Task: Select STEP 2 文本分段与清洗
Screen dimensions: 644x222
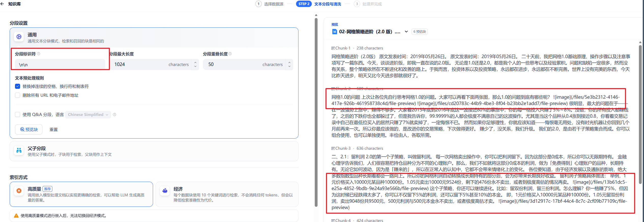Action: [x=319, y=4]
